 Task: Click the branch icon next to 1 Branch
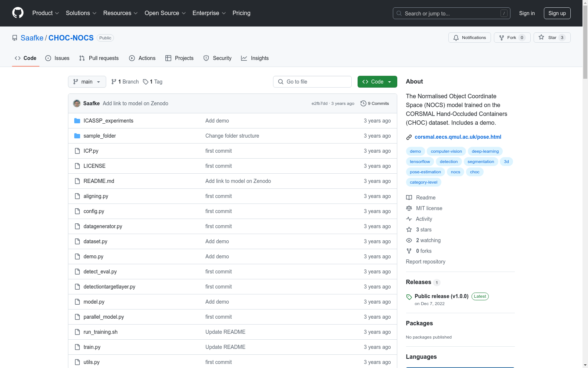click(114, 82)
